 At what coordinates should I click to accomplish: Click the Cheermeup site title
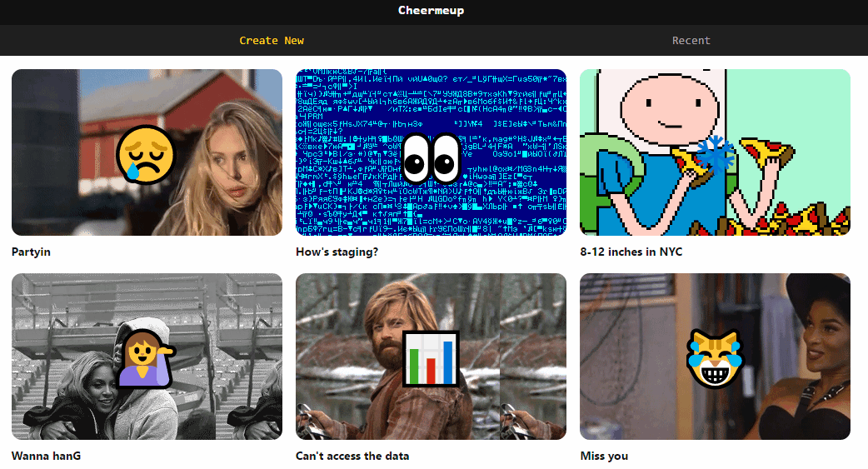click(432, 11)
